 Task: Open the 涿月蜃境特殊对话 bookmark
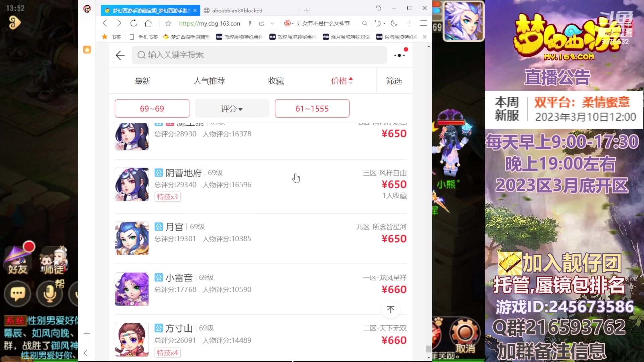pos(346,37)
